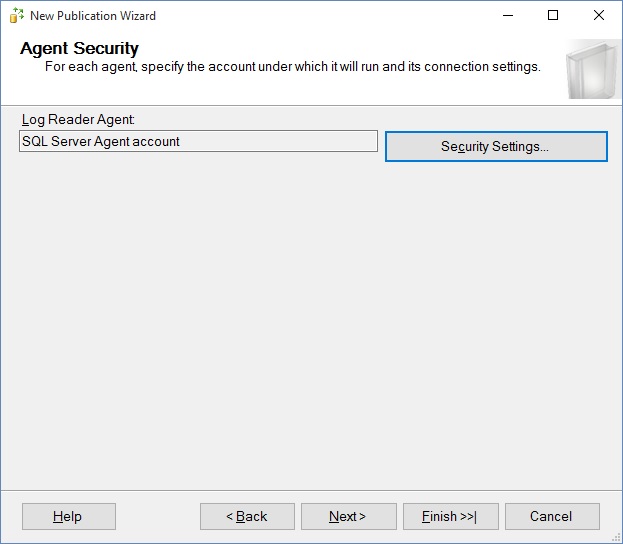The image size is (623, 544).
Task: Click the empty title bar space
Action: click(x=320, y=16)
